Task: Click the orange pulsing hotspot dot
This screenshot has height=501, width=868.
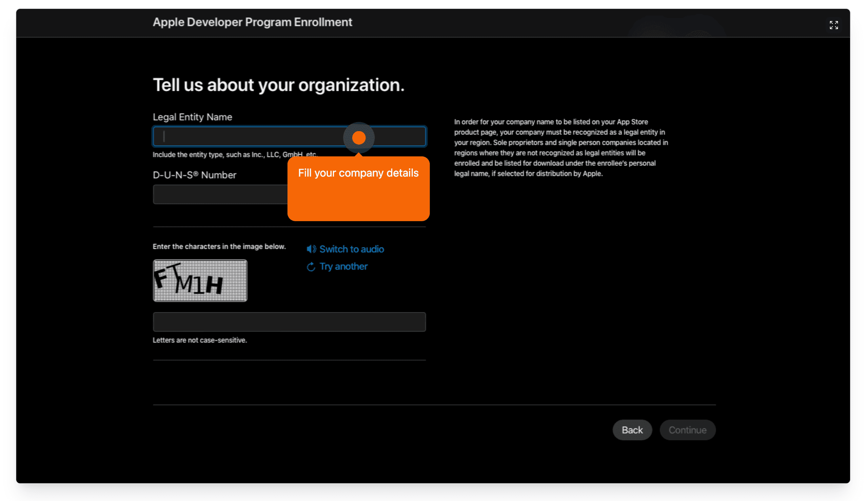Action: click(359, 138)
